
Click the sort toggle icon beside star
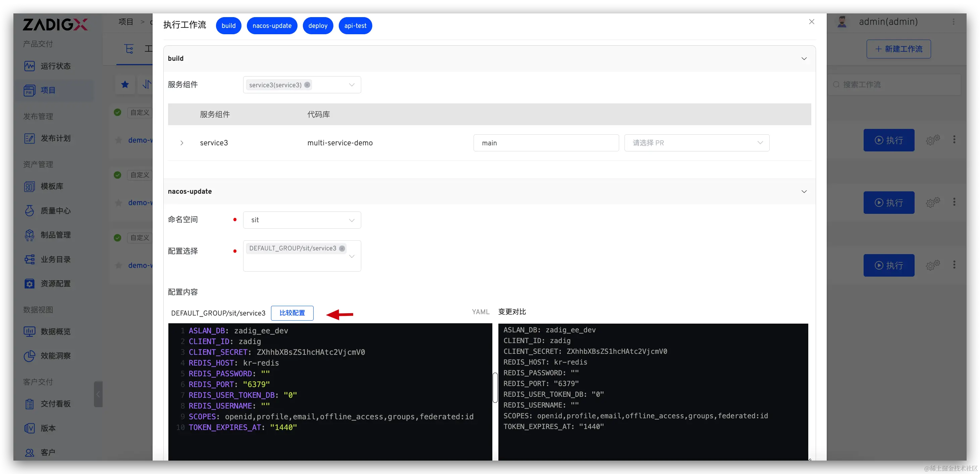(x=147, y=84)
